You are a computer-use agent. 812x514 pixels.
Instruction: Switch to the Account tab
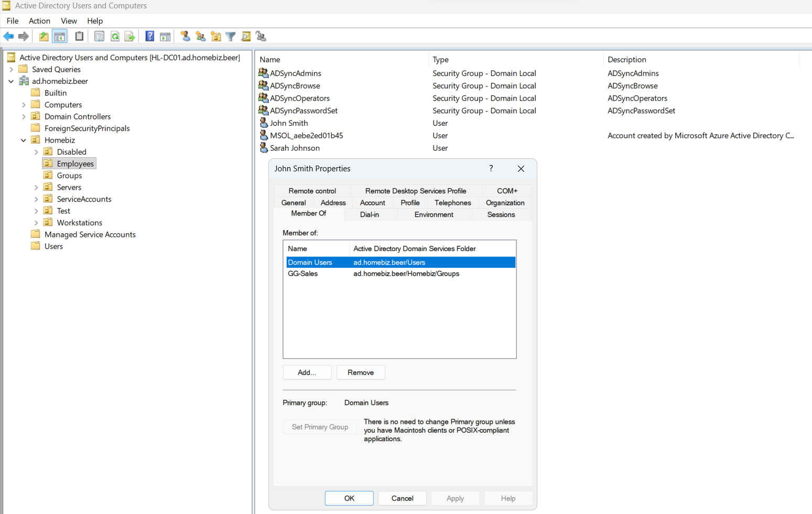pyautogui.click(x=373, y=203)
